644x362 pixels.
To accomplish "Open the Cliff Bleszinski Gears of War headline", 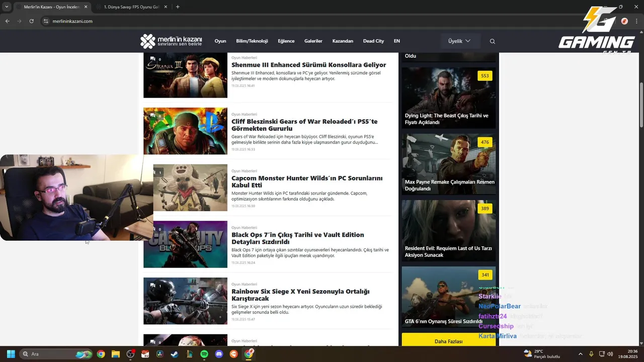I will [304, 125].
